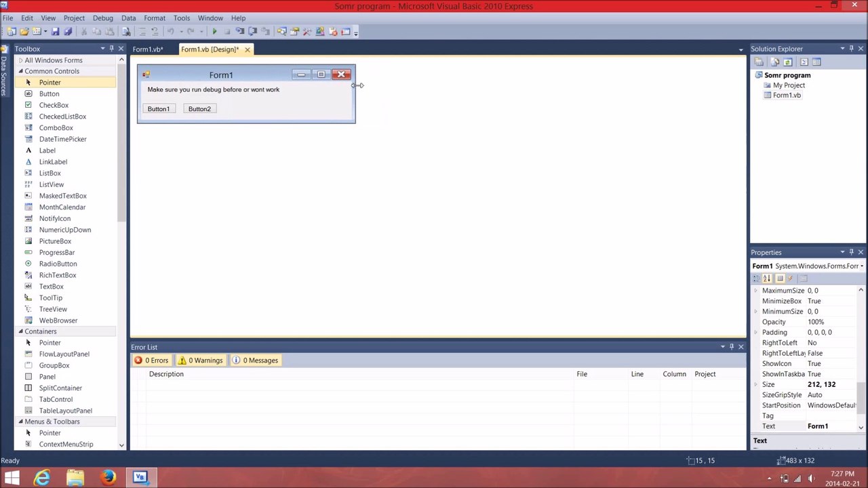Select CheckBox control in Toolbox

click(x=54, y=105)
